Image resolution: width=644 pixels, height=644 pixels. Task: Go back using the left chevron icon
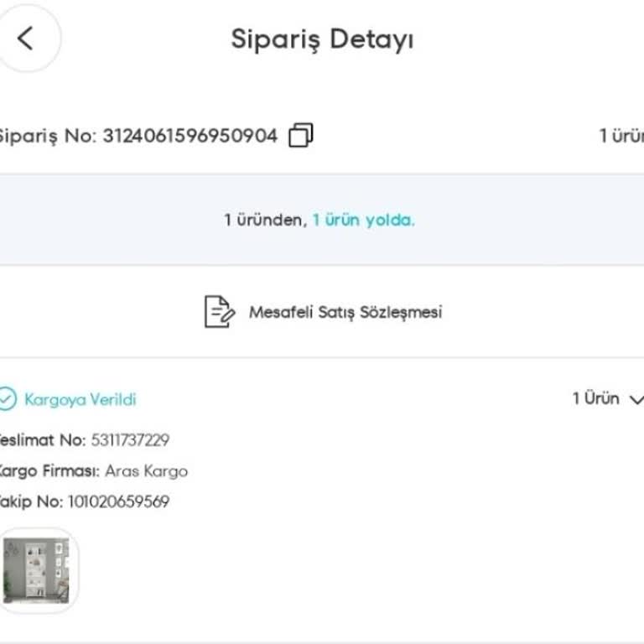point(25,39)
